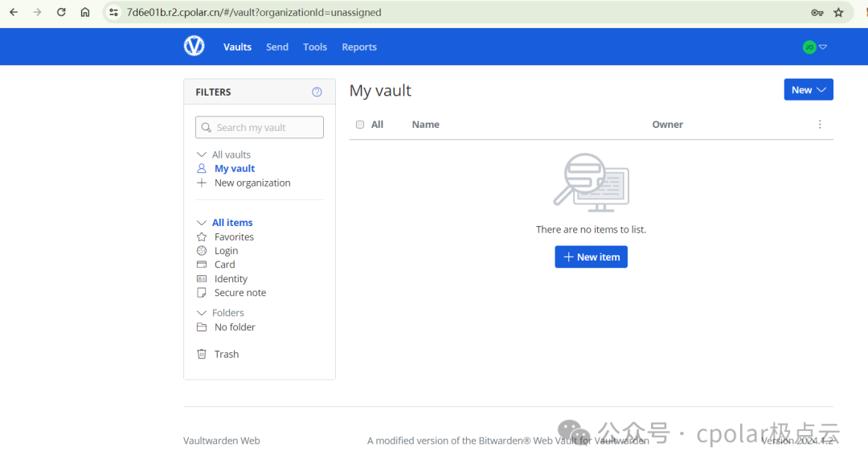Open the password key icon in address bar
868x468 pixels.
tap(817, 12)
